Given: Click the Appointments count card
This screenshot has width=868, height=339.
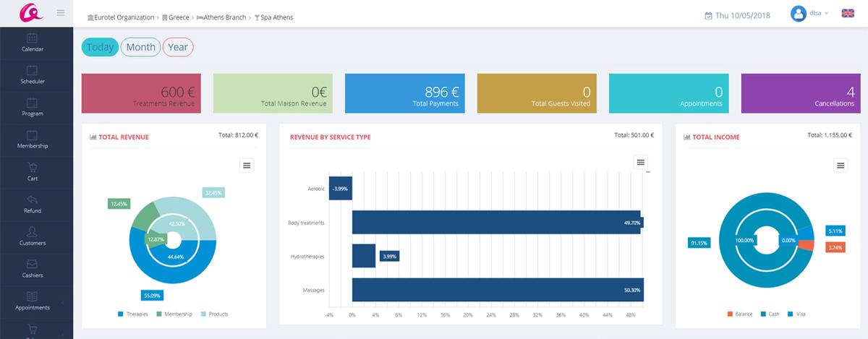Looking at the screenshot, I should click(x=668, y=94).
